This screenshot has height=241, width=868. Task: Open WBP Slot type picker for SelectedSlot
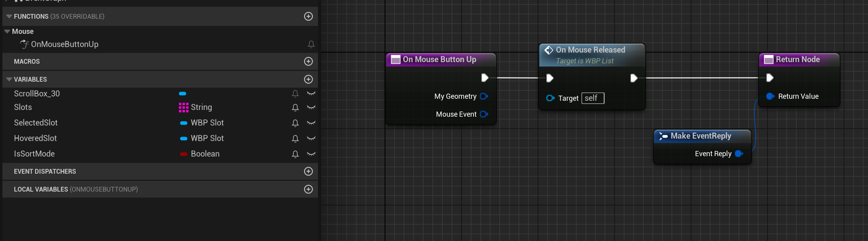[x=202, y=123]
